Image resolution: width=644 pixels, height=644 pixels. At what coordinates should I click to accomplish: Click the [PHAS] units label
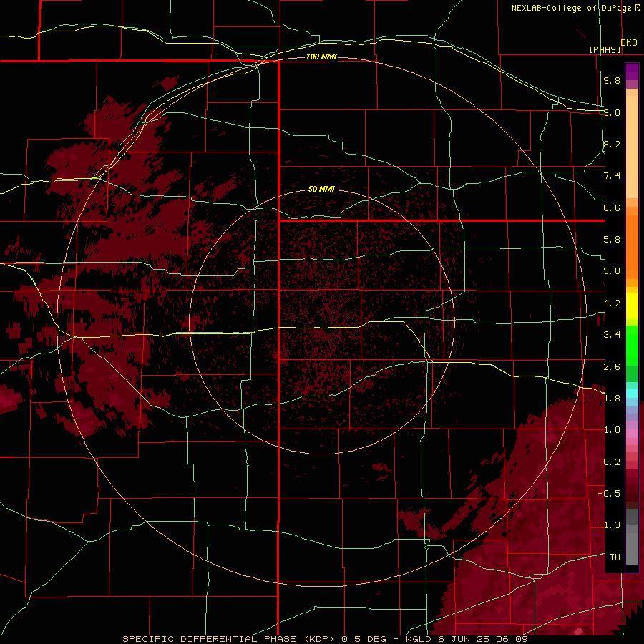(605, 49)
